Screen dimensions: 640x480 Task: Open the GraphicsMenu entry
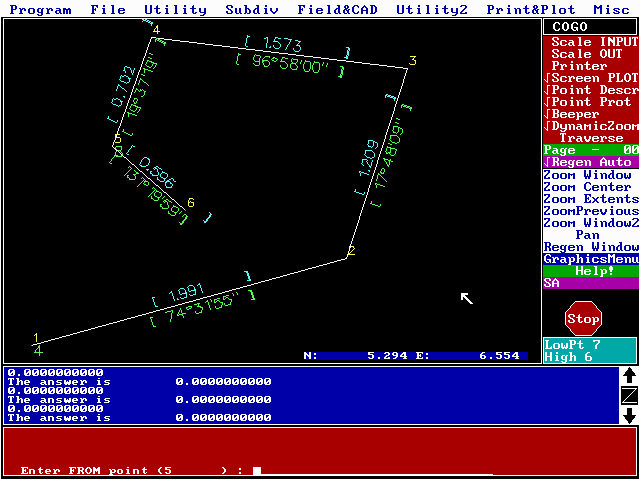pos(590,259)
